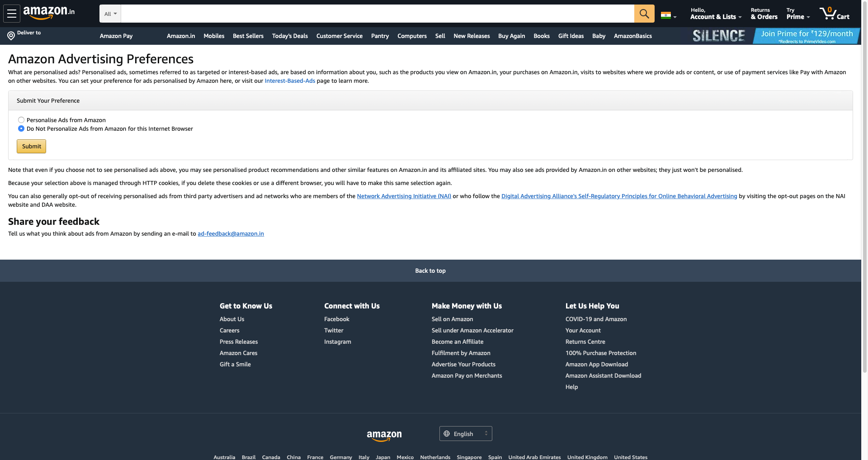The height and width of the screenshot is (460, 868).
Task: Go to Best Sellers
Action: 248,36
